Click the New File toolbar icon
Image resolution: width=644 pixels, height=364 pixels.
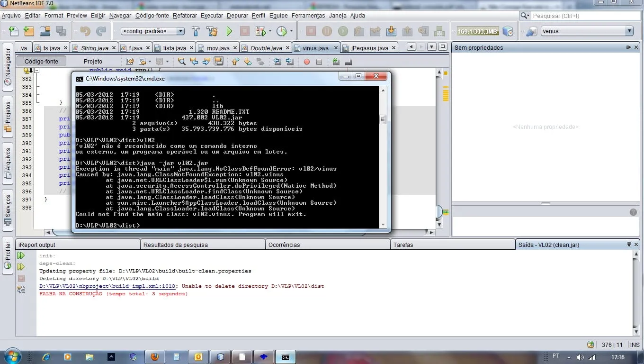(x=14, y=31)
